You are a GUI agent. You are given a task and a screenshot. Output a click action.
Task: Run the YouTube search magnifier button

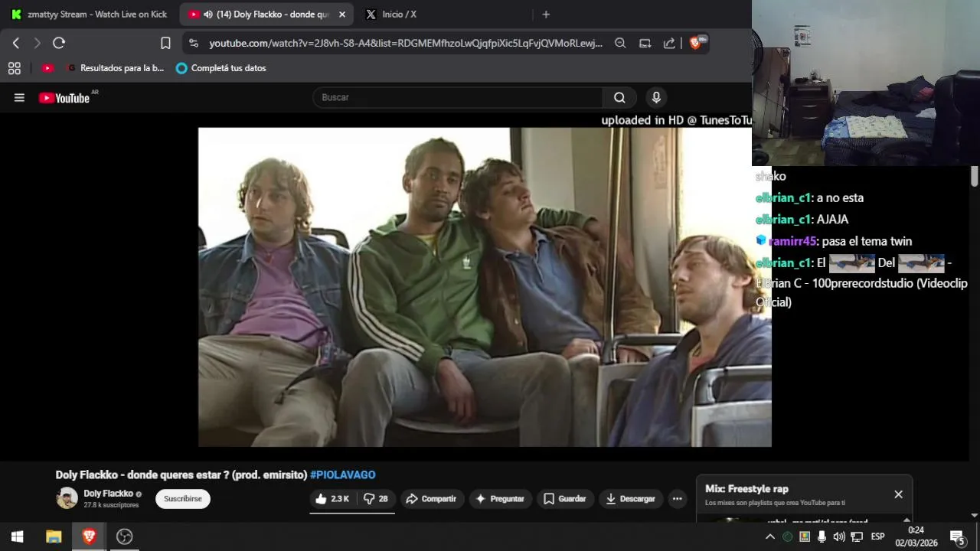pyautogui.click(x=619, y=97)
